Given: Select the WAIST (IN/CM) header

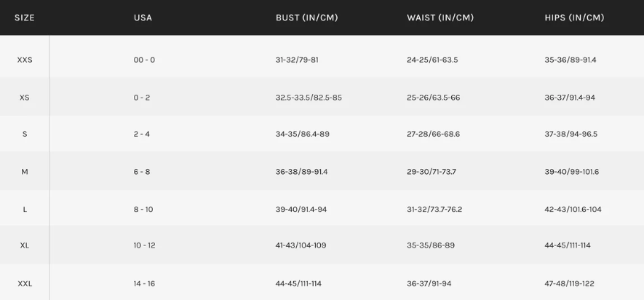Looking at the screenshot, I should point(440,18).
